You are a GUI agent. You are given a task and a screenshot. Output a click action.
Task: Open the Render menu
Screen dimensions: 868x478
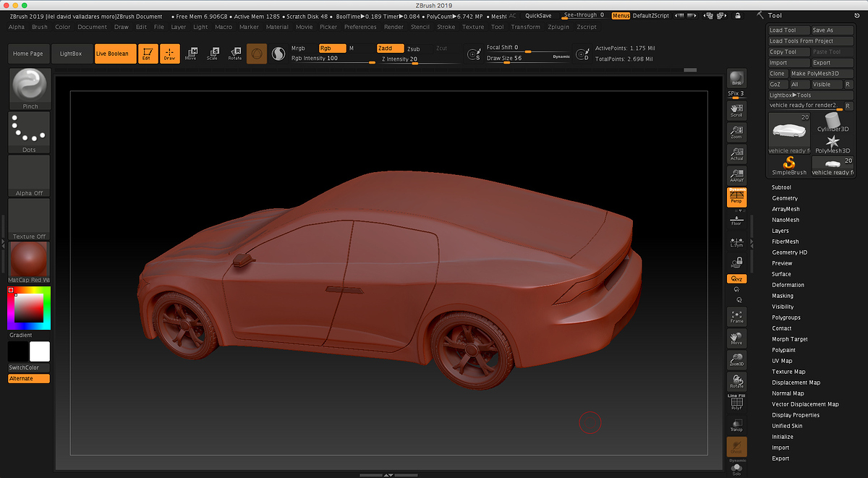pos(394,27)
